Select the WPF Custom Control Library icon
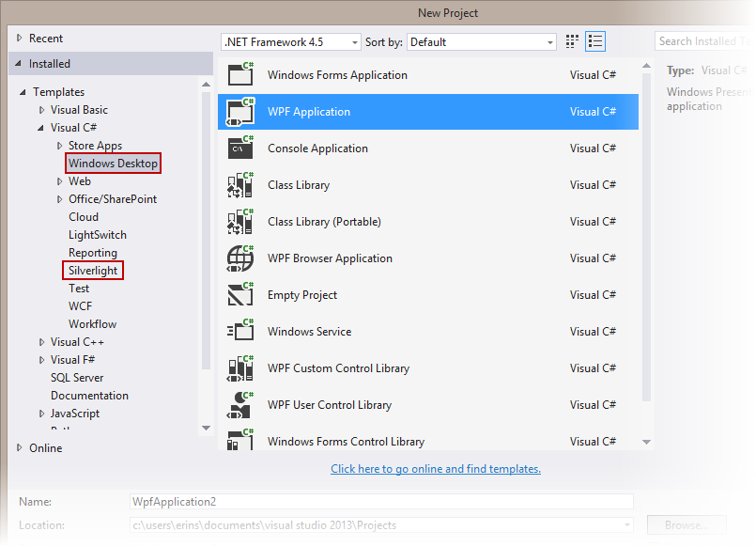 (x=240, y=368)
